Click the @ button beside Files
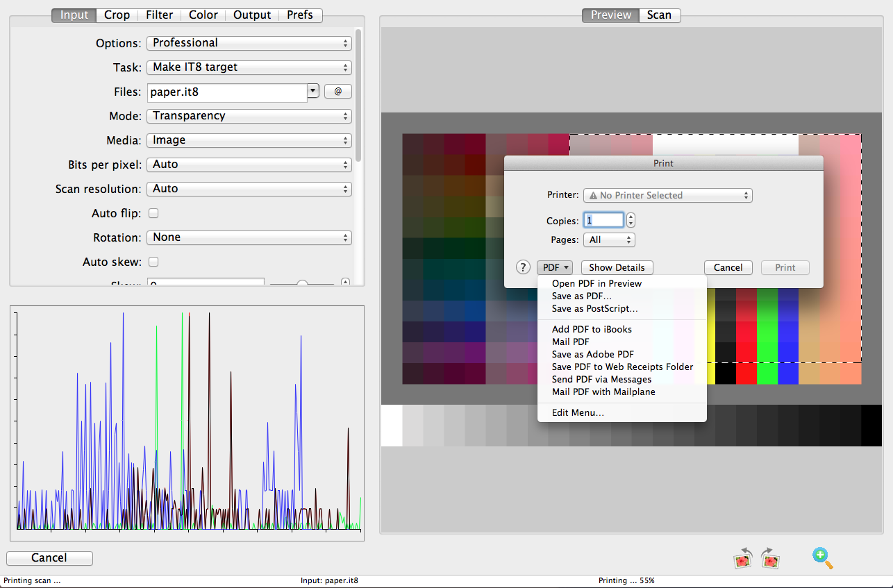 coord(338,92)
